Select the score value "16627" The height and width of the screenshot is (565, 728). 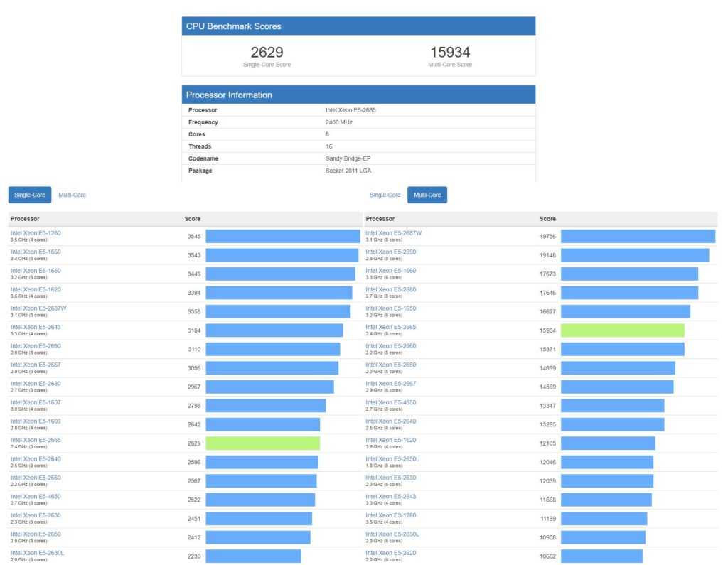548,311
